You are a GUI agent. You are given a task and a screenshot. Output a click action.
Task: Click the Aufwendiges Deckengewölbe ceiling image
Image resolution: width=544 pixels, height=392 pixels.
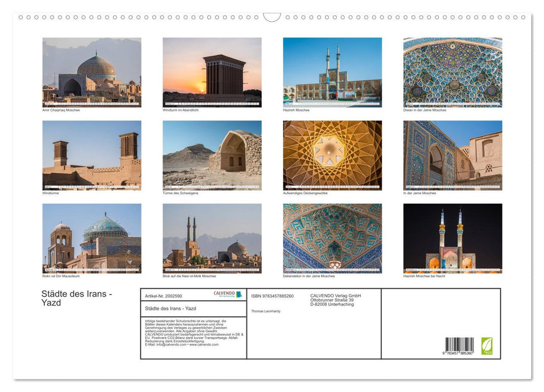click(332, 153)
